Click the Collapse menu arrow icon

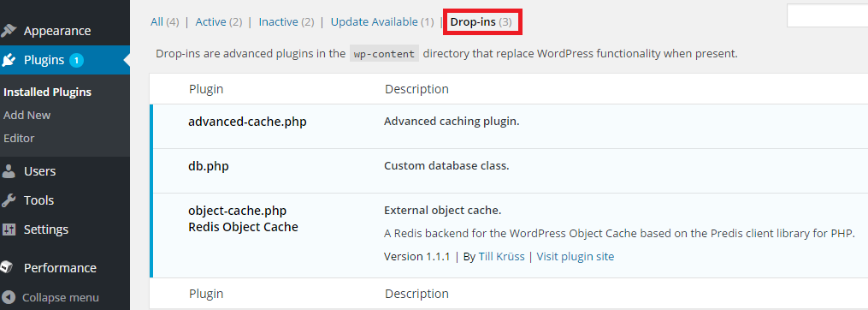pyautogui.click(x=9, y=298)
